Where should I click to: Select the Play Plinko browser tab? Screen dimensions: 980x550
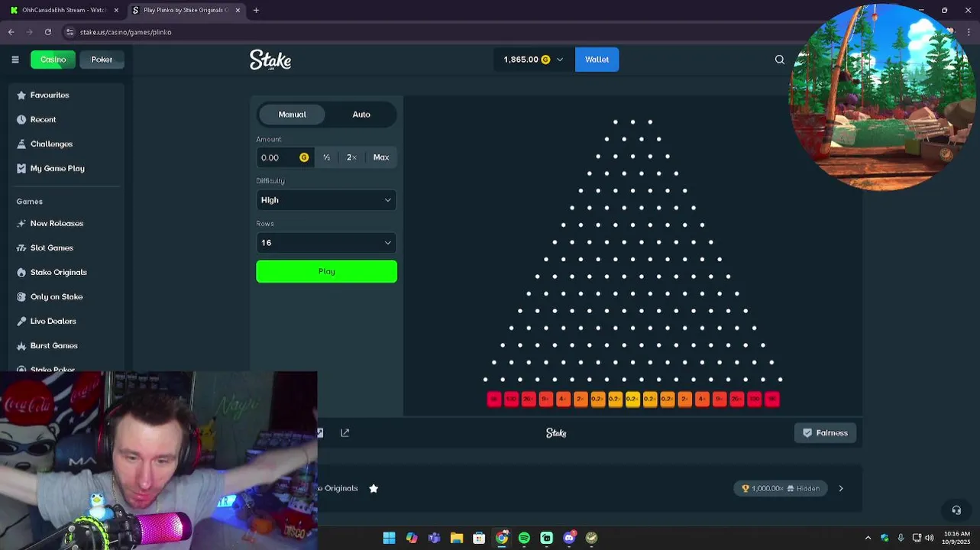coord(186,10)
